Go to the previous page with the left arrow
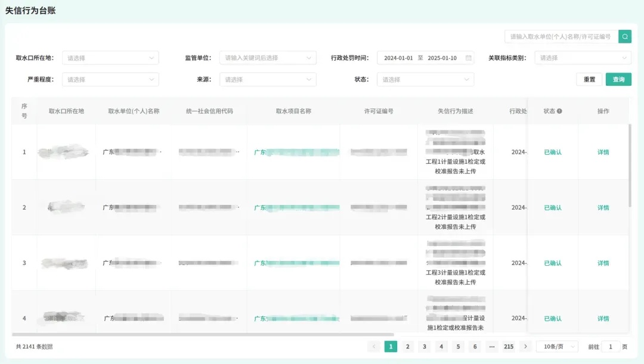The image size is (644, 364). coord(374,346)
